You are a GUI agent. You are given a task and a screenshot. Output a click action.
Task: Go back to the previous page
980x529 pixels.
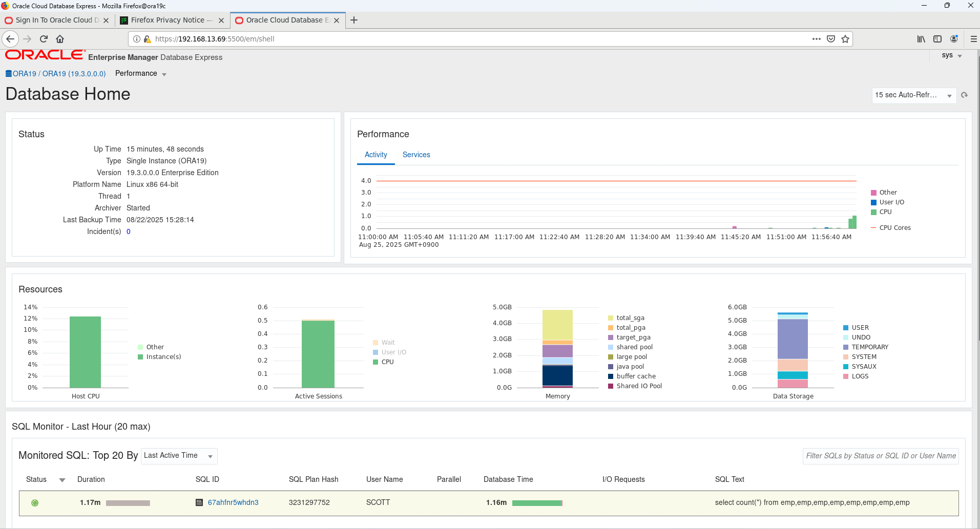click(x=10, y=39)
